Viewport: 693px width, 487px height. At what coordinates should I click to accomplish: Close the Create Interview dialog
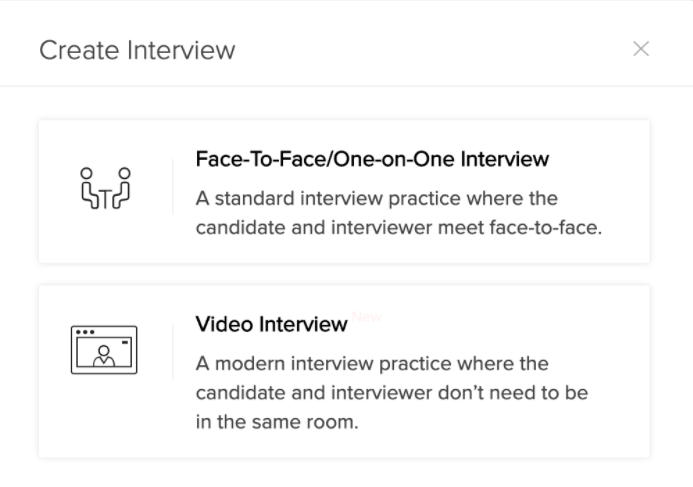(x=641, y=49)
